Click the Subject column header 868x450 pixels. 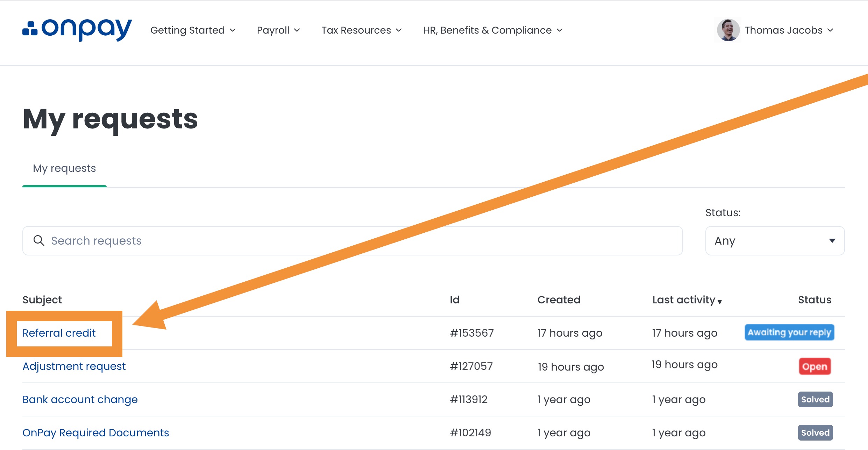pos(42,300)
